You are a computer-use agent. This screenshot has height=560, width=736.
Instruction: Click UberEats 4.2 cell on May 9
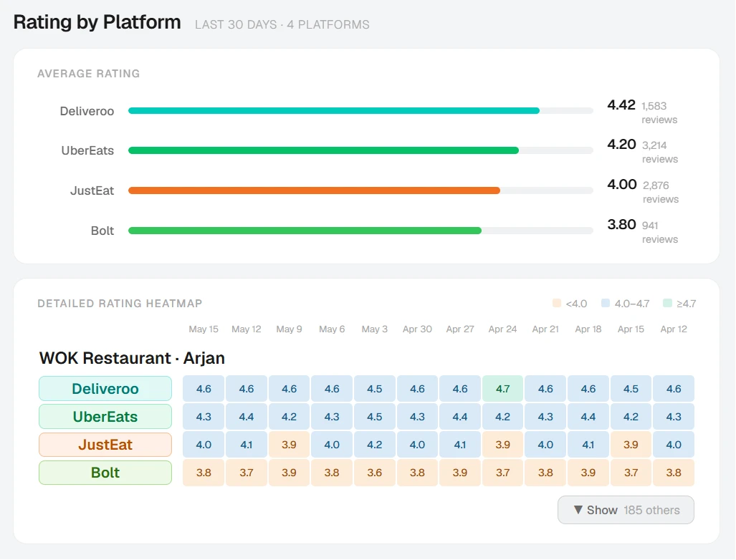tap(289, 417)
